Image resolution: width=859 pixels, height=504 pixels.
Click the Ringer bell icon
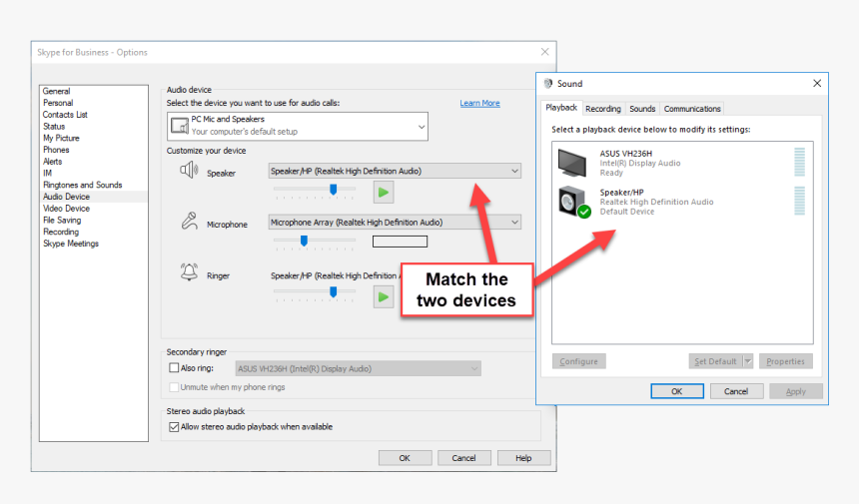click(x=189, y=272)
